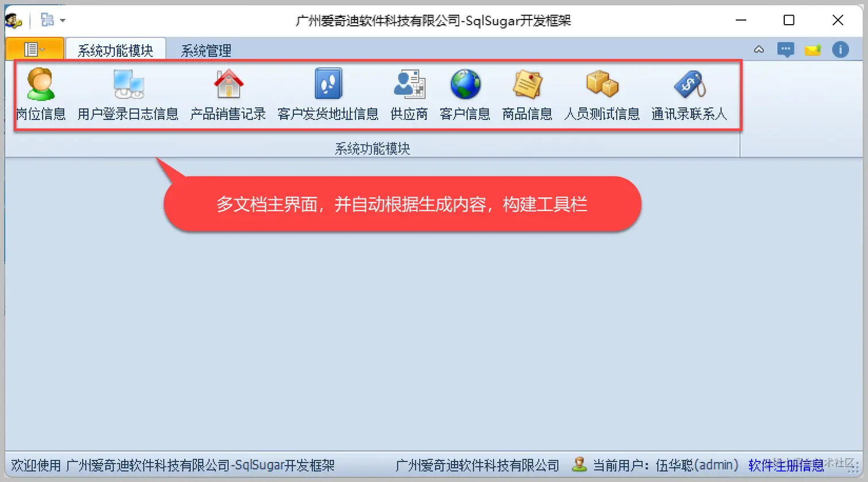Maximize the application window
The width and height of the screenshot is (868, 482).
(789, 20)
